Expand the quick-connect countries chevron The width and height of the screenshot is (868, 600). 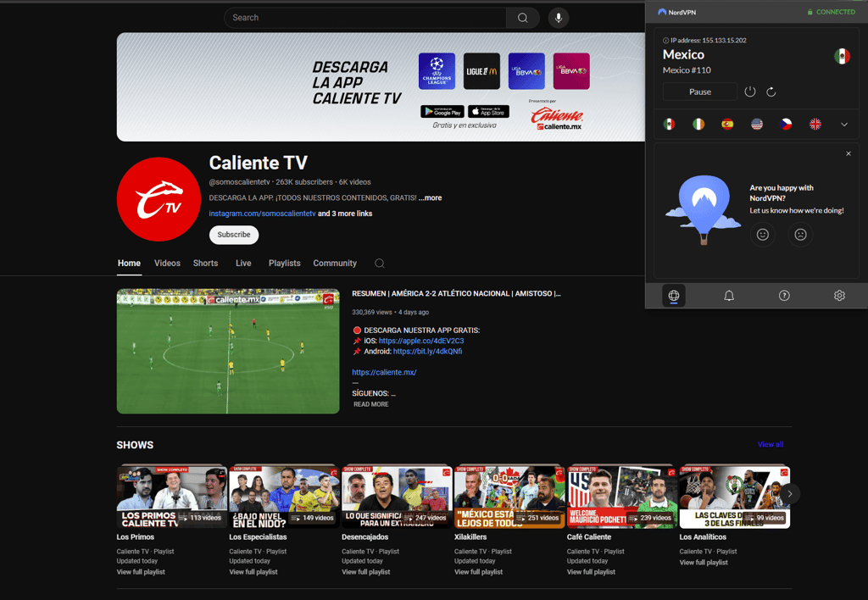tap(844, 125)
